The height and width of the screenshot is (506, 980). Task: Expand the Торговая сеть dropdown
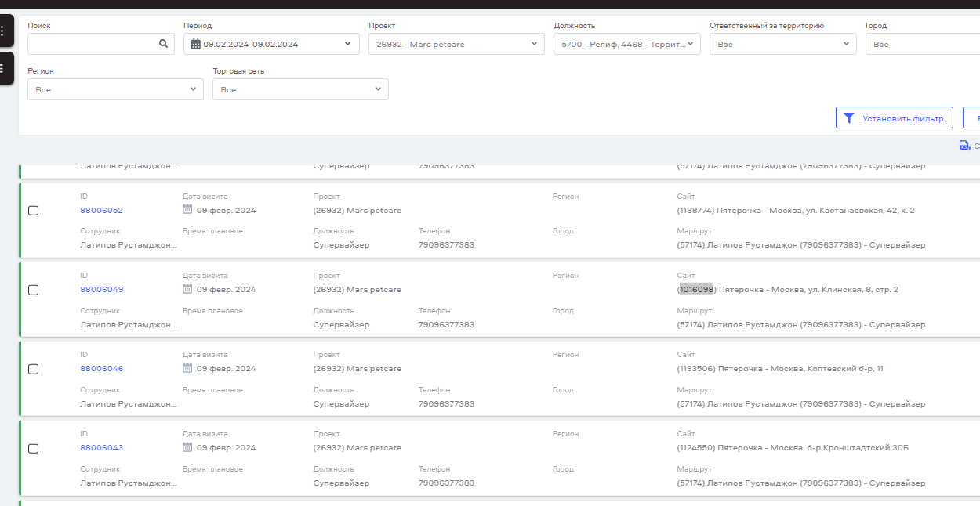click(x=300, y=89)
